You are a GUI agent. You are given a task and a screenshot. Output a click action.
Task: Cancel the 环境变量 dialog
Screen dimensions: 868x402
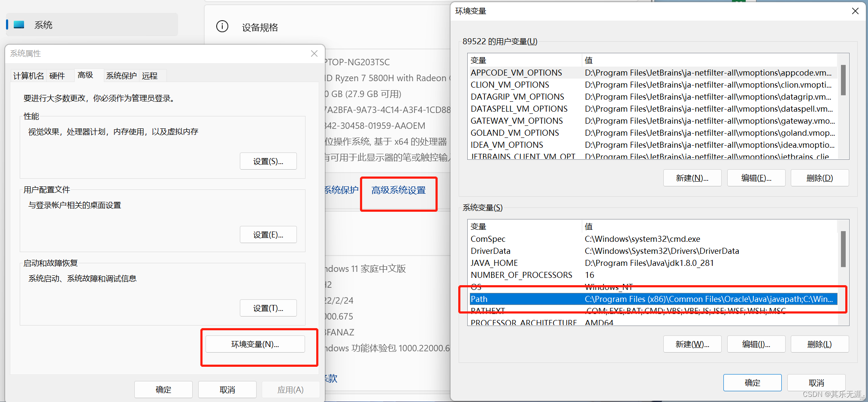pos(817,383)
